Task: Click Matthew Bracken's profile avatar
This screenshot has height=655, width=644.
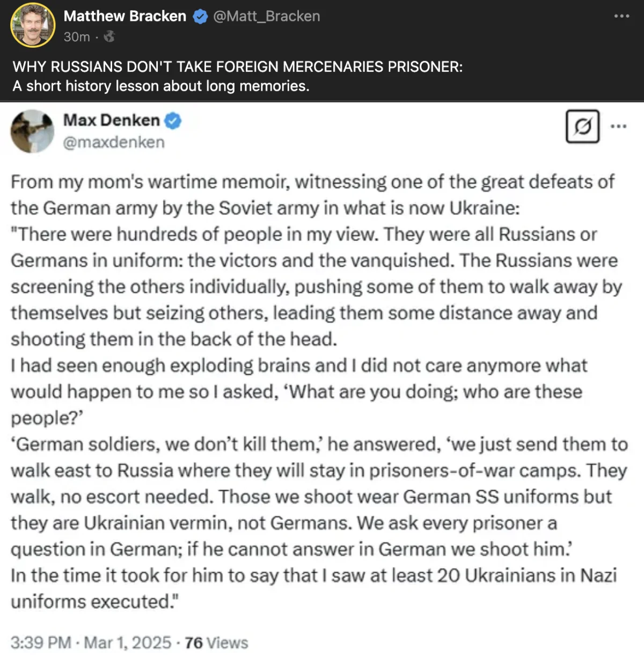Action: 33,25
